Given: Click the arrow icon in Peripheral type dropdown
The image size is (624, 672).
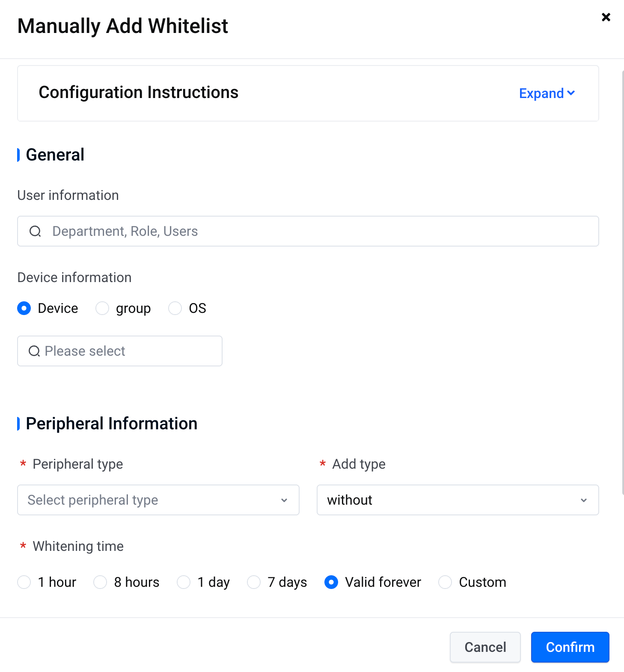Looking at the screenshot, I should [x=284, y=500].
